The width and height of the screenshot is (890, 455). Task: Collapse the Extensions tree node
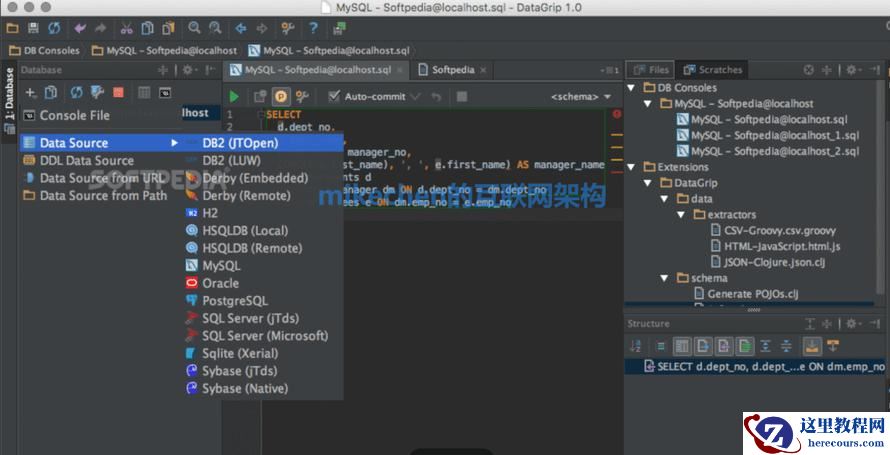click(631, 167)
